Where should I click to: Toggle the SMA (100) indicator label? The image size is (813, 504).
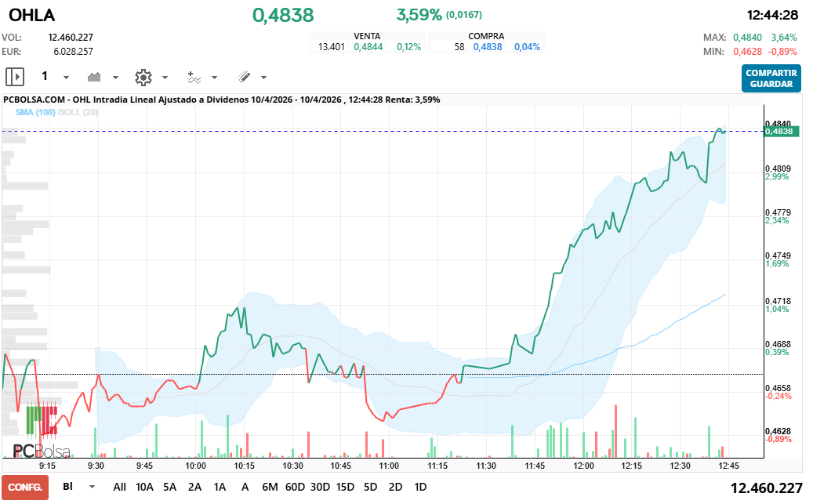pyautogui.click(x=34, y=112)
